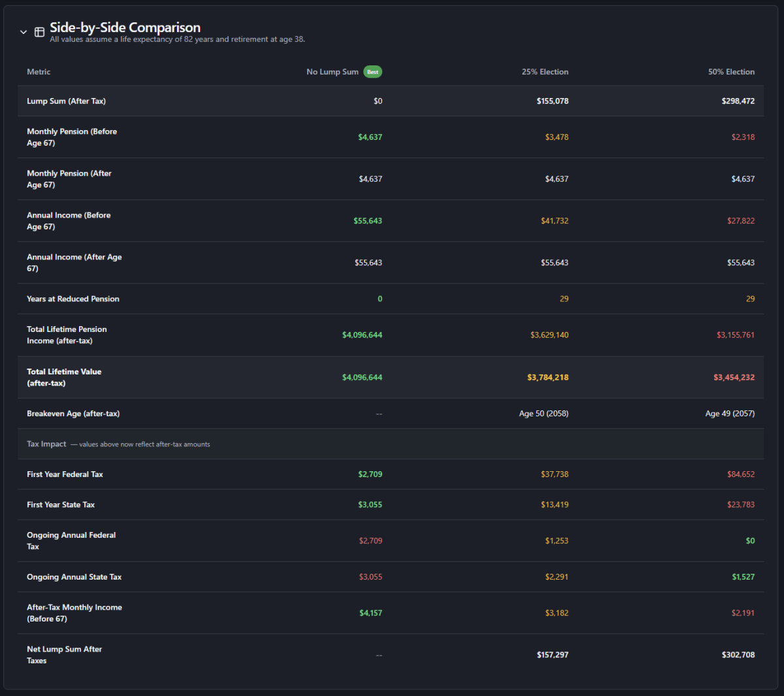The height and width of the screenshot is (696, 784).
Task: Select the $2,291 ongoing state tax value
Action: pyautogui.click(x=557, y=577)
